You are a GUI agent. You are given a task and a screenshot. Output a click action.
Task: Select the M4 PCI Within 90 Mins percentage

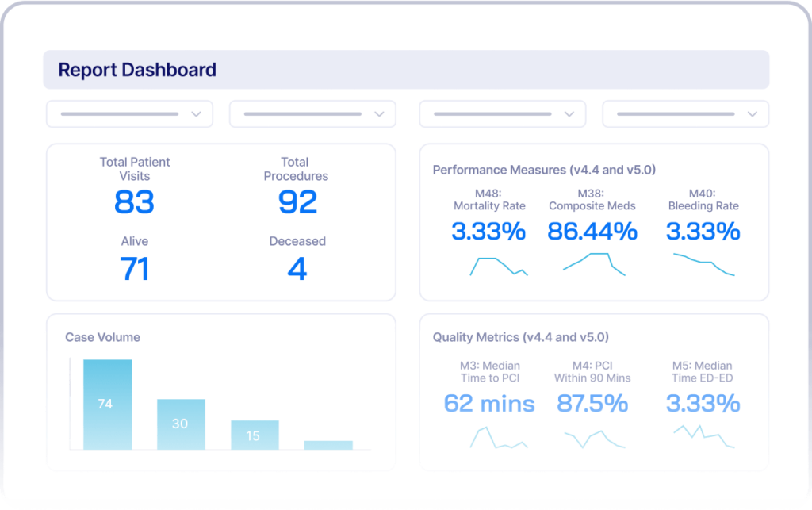pyautogui.click(x=592, y=404)
